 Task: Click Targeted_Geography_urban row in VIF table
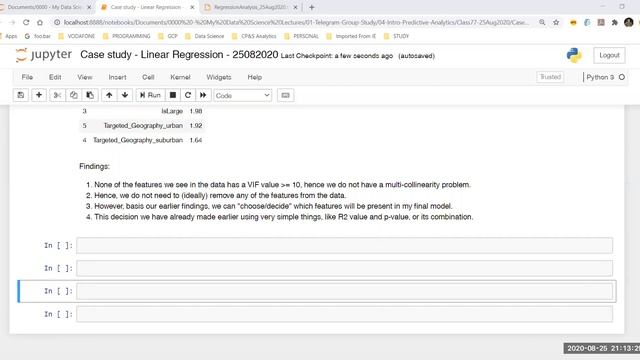click(142, 125)
